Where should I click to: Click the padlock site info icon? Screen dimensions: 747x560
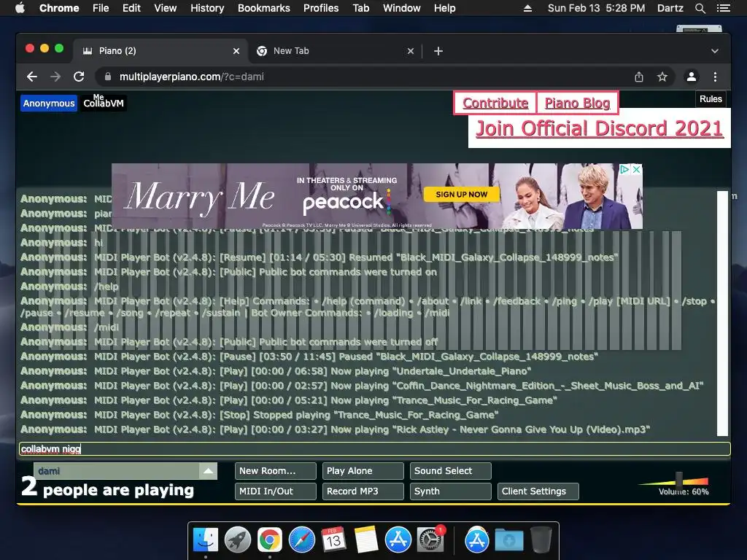tap(108, 77)
